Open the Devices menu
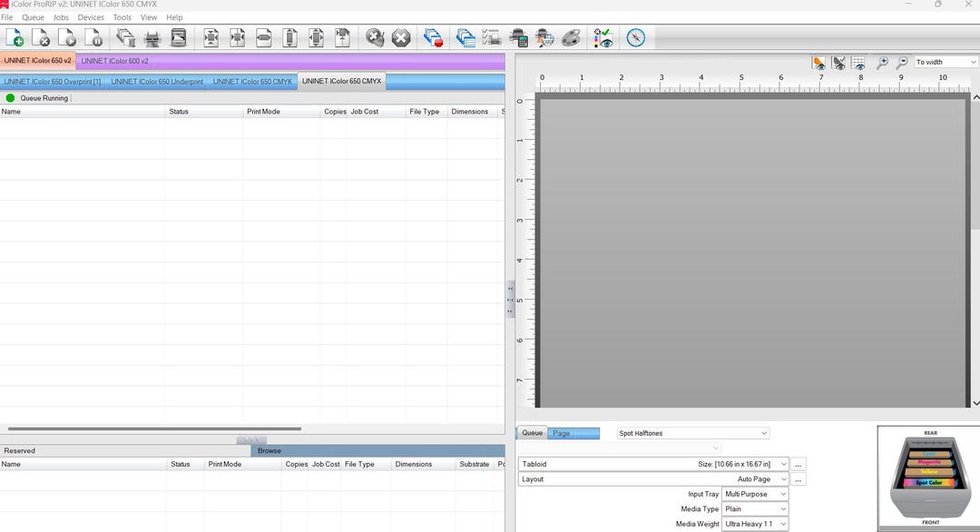 pos(90,16)
